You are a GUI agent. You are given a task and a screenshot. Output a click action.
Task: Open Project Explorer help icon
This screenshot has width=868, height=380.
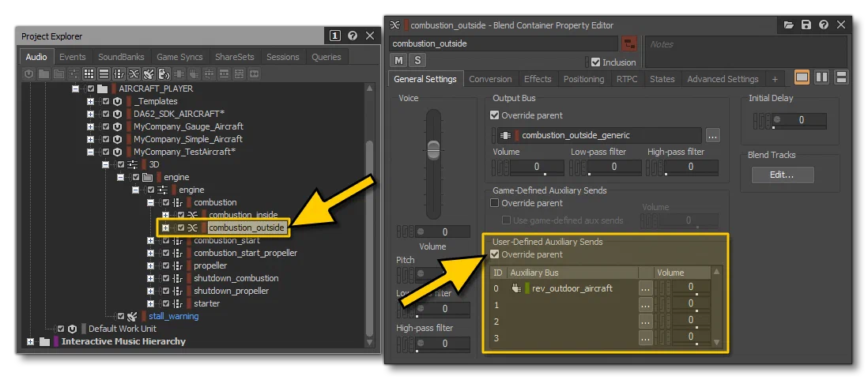pyautogui.click(x=353, y=36)
